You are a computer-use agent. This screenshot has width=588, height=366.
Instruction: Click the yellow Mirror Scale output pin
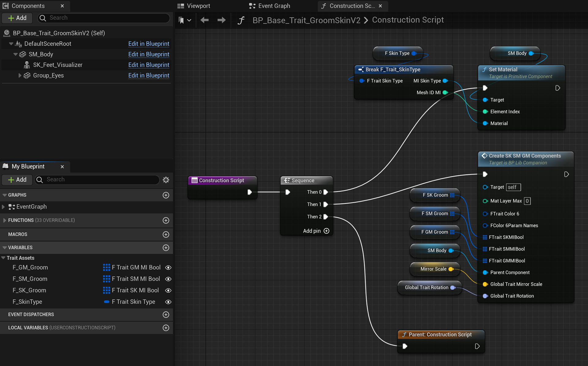coord(451,269)
